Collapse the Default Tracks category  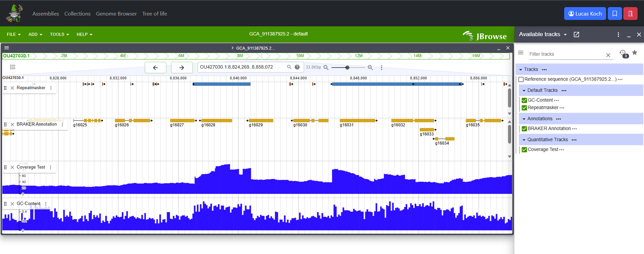524,91
